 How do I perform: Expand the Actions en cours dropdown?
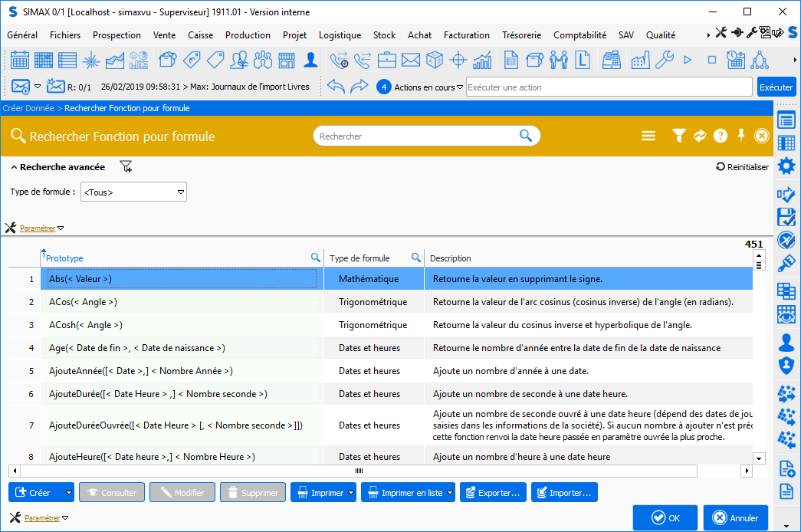tap(460, 87)
